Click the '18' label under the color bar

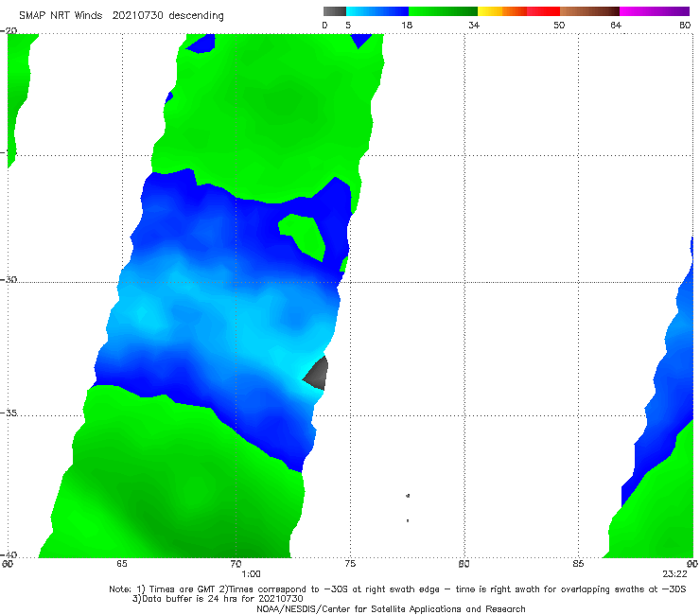407,25
